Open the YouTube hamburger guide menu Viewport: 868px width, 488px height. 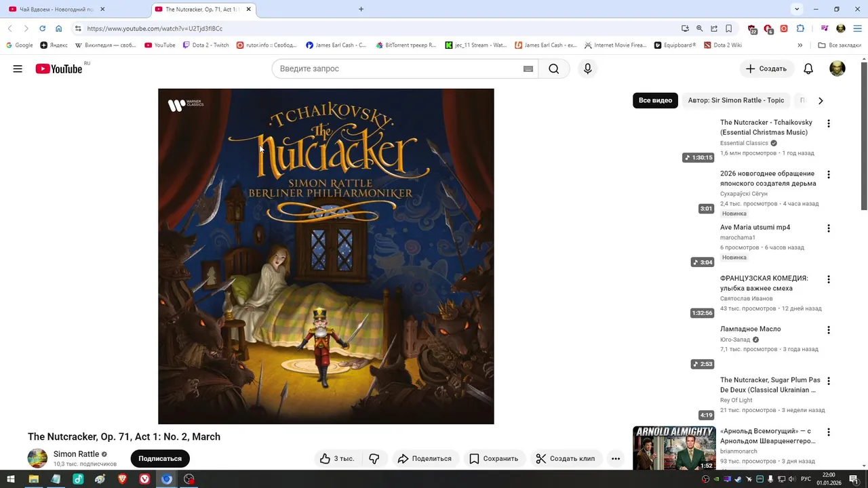(x=18, y=68)
